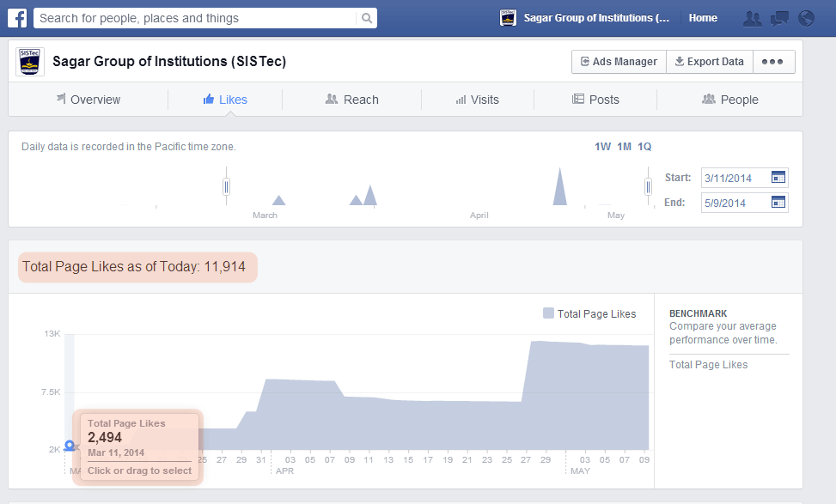This screenshot has width=836, height=504.
Task: Click the search magnifying glass icon
Action: click(x=367, y=17)
